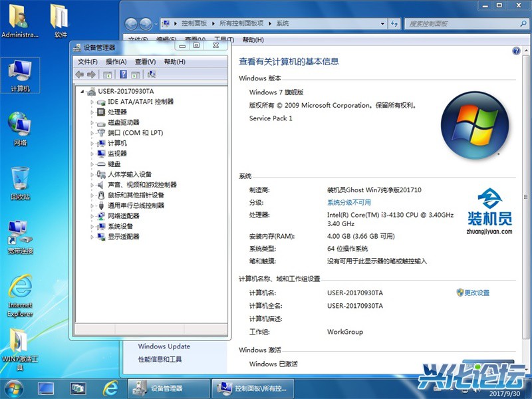Image resolution: width=532 pixels, height=399 pixels.
Task: Click the 控制面板 breadcrumb in address bar
Action: (x=194, y=23)
